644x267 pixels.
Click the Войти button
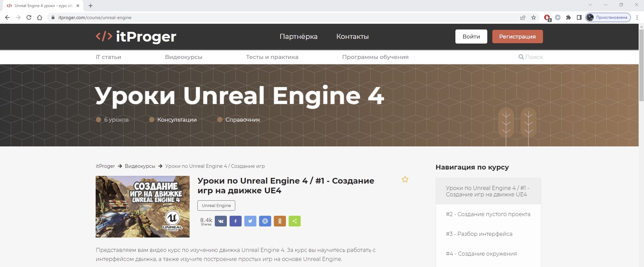(x=471, y=37)
